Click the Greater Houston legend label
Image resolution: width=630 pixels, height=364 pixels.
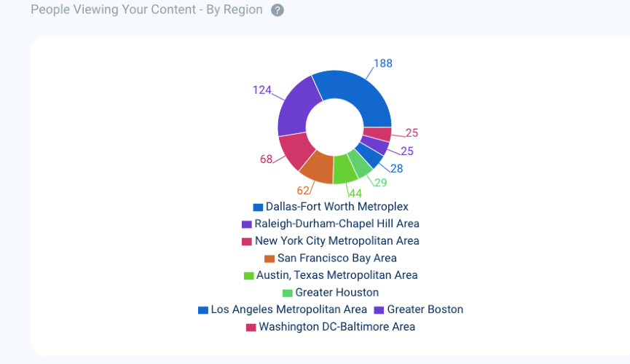coord(336,293)
